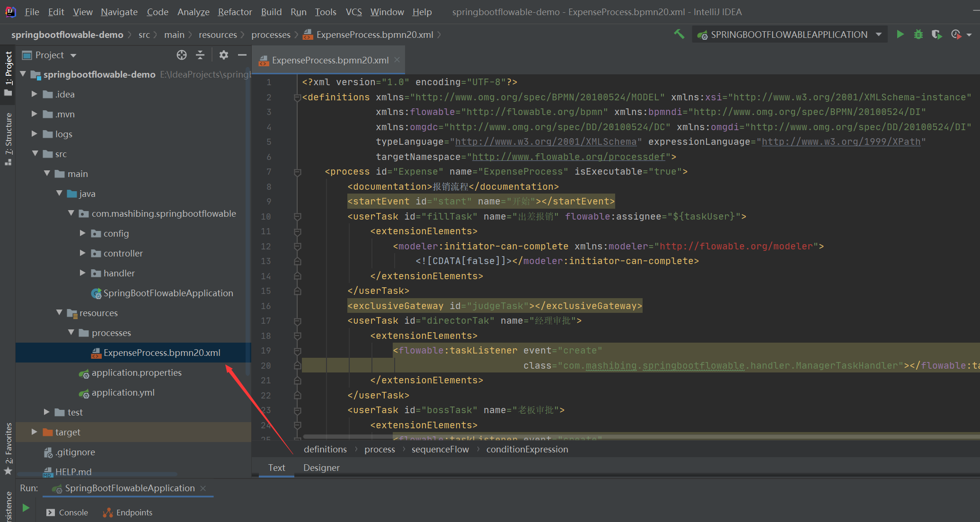Expand the target folder
The height and width of the screenshot is (522, 980).
[34, 432]
